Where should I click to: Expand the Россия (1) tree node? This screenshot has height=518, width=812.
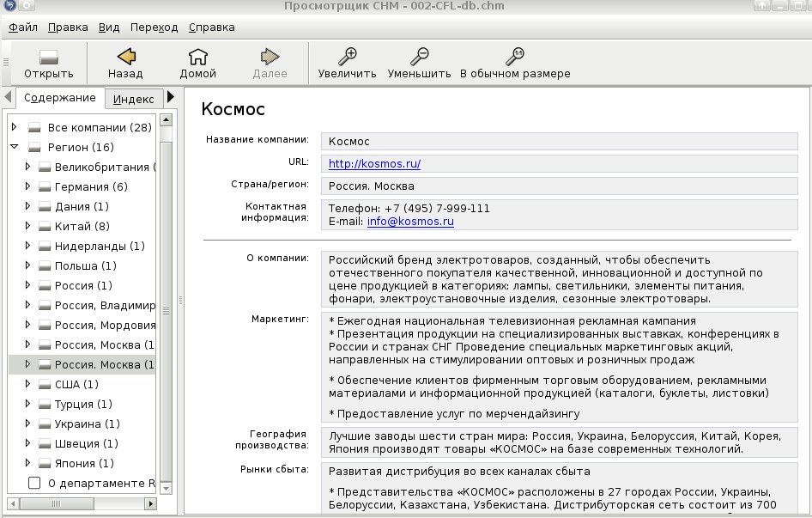point(27,285)
